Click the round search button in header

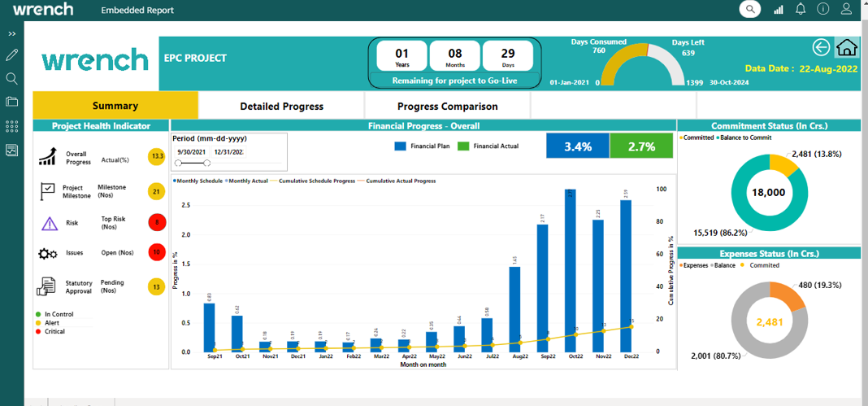pyautogui.click(x=749, y=9)
